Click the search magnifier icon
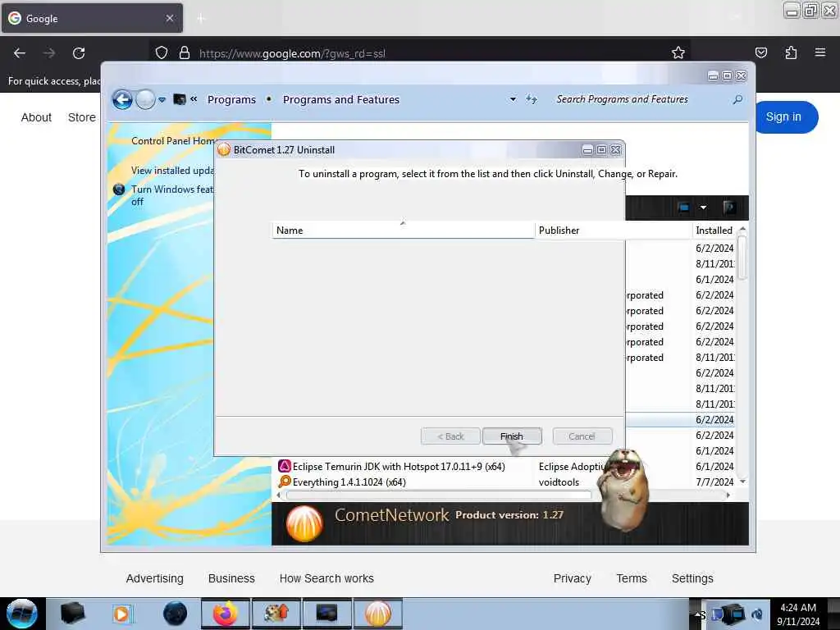840x630 pixels. (x=737, y=99)
